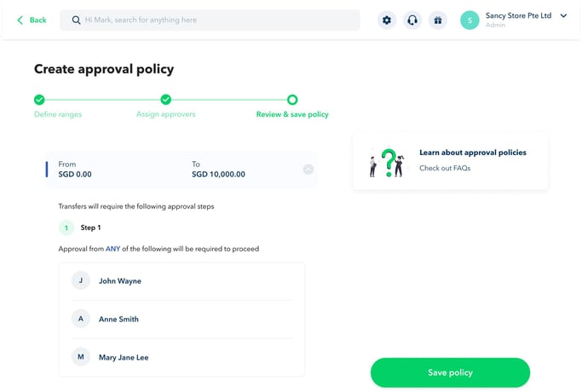Open the settings gear icon
582x392 pixels.
[387, 20]
